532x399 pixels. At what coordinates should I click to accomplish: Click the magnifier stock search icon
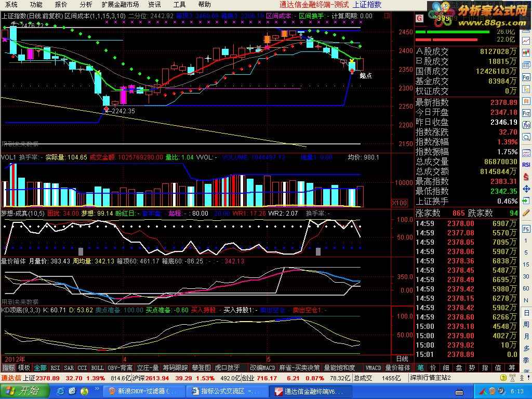click(526, 137)
